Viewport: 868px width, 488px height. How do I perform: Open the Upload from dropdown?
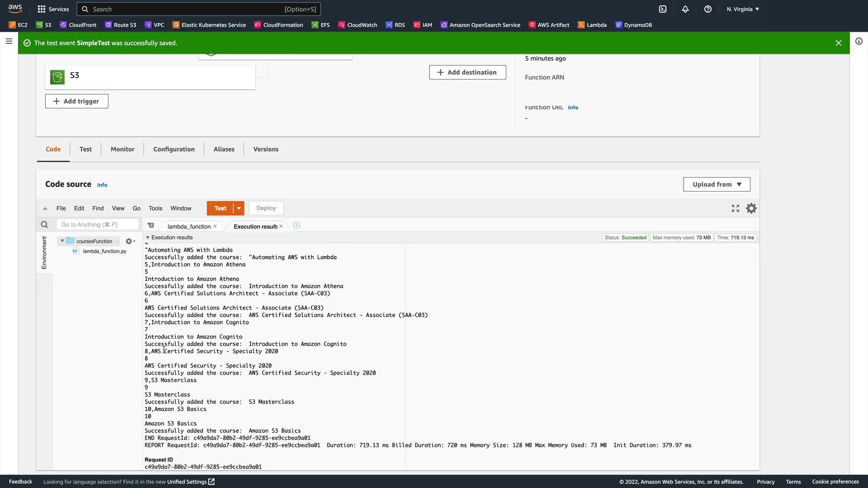pos(717,184)
